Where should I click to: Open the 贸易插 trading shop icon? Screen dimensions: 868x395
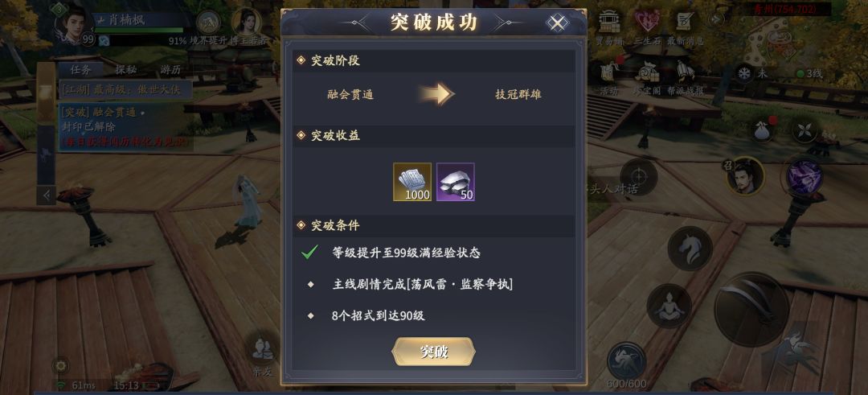(608, 27)
